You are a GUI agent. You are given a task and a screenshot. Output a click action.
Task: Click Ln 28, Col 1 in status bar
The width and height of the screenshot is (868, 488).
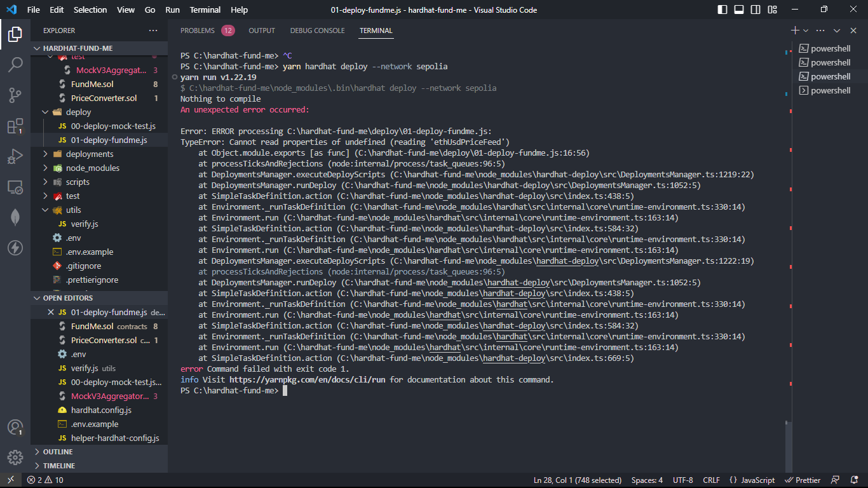coord(578,480)
